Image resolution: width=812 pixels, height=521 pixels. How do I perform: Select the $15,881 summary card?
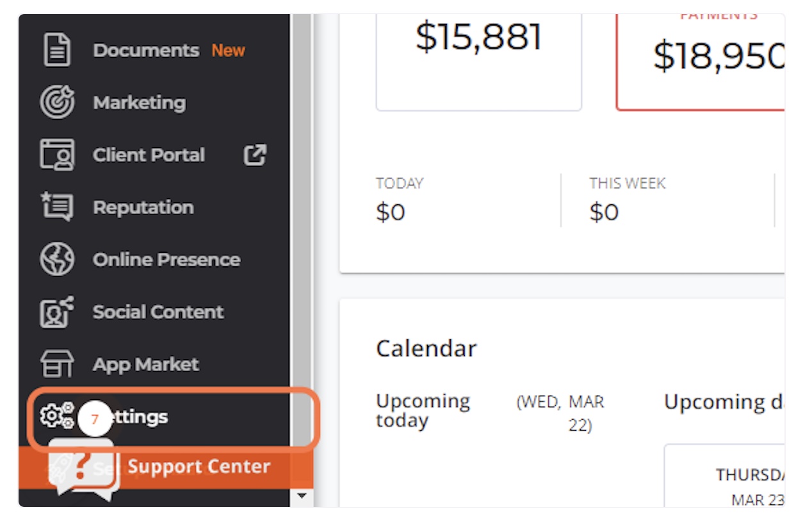tap(478, 62)
